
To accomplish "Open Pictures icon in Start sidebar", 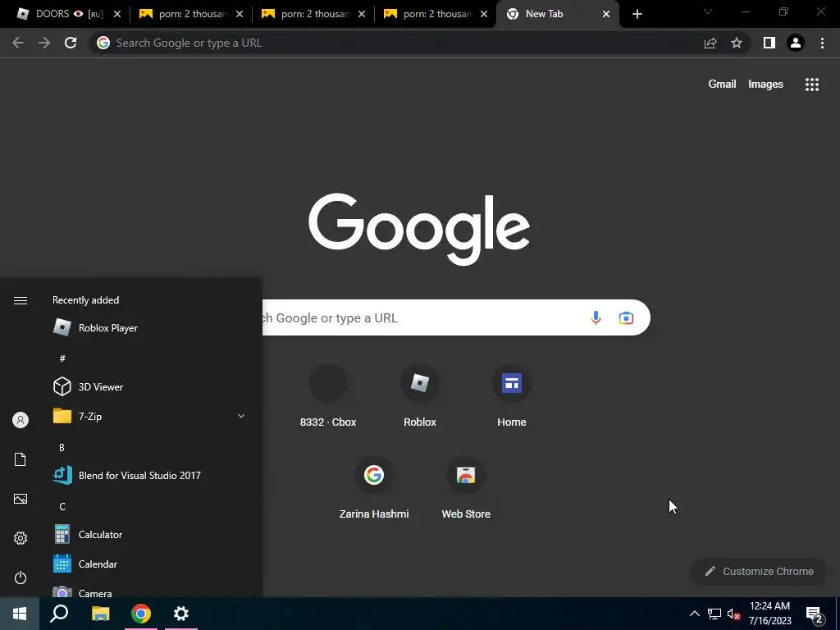I will point(21,499).
